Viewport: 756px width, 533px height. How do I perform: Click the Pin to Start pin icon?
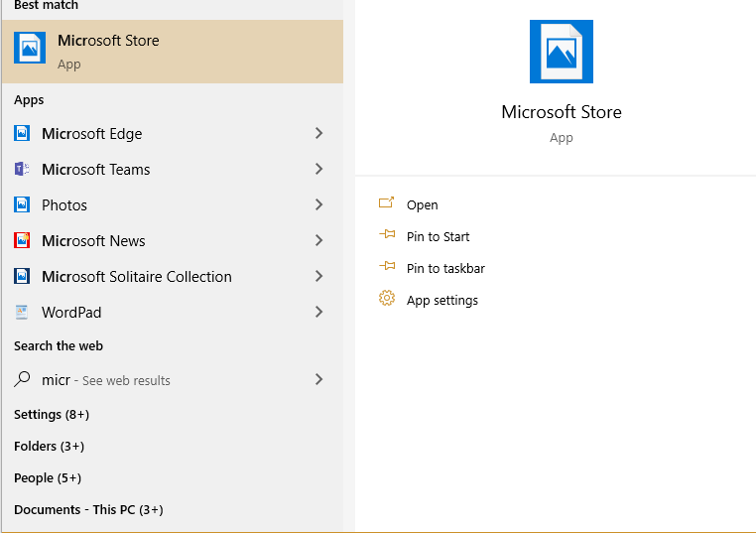(387, 235)
